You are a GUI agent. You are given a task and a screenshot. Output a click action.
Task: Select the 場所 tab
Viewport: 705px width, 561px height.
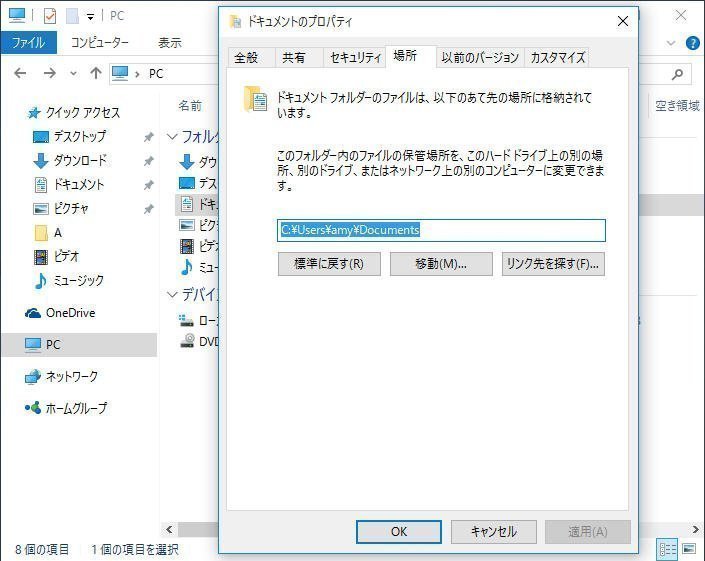[411, 56]
